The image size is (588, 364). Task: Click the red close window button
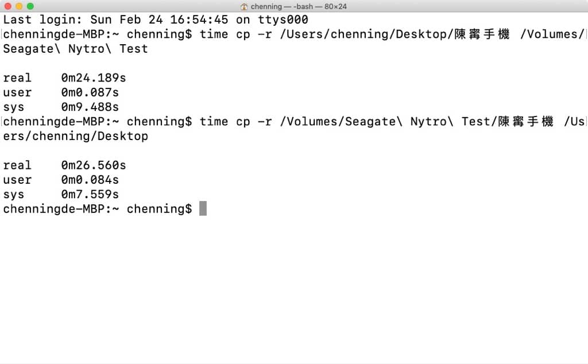point(8,6)
